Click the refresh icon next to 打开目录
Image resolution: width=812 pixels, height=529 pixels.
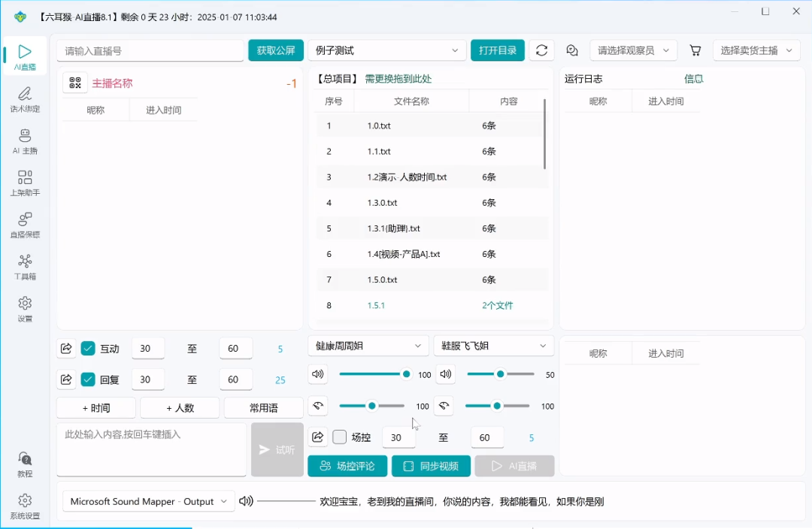tap(541, 50)
